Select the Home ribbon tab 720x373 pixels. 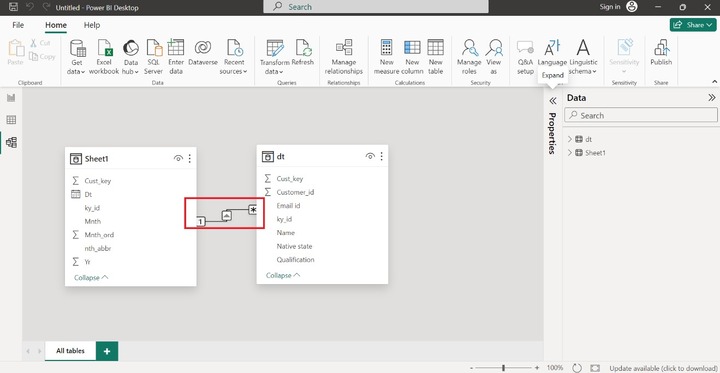56,25
